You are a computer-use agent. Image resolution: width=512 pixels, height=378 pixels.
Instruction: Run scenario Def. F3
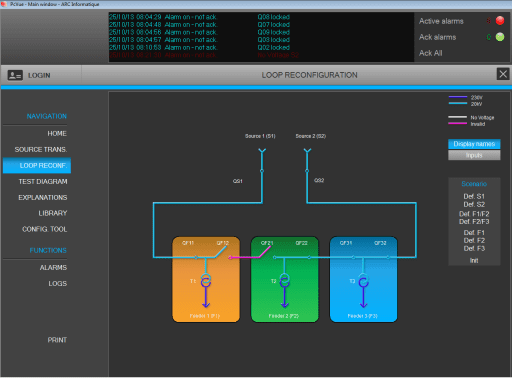pyautogui.click(x=474, y=249)
